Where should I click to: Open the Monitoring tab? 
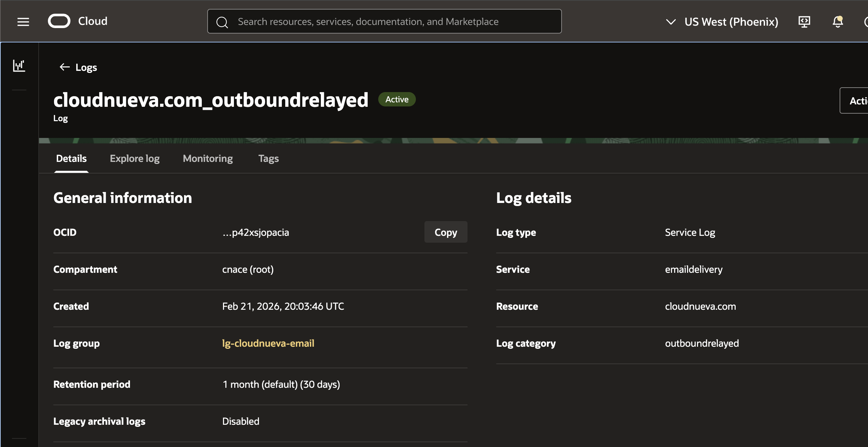click(x=208, y=158)
